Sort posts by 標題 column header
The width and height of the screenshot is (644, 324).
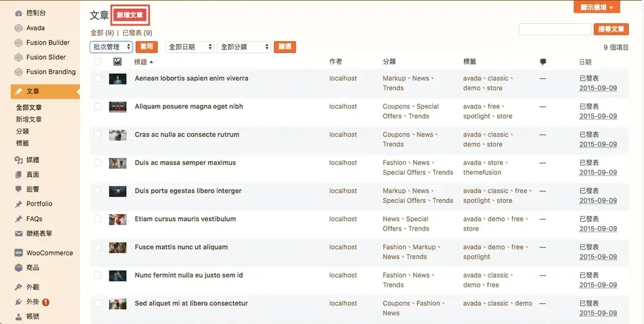pos(144,62)
